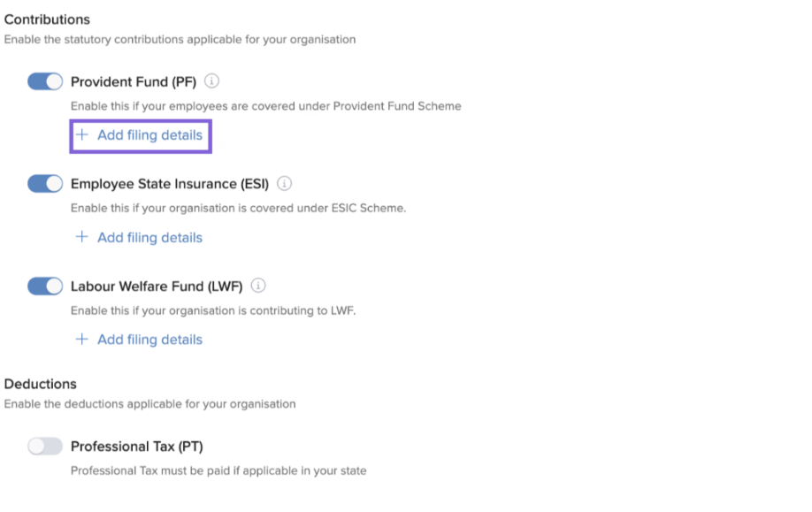Screen dimensions: 812x512
Task: Click info icon beside Labour Welfare Fund
Action: (258, 287)
